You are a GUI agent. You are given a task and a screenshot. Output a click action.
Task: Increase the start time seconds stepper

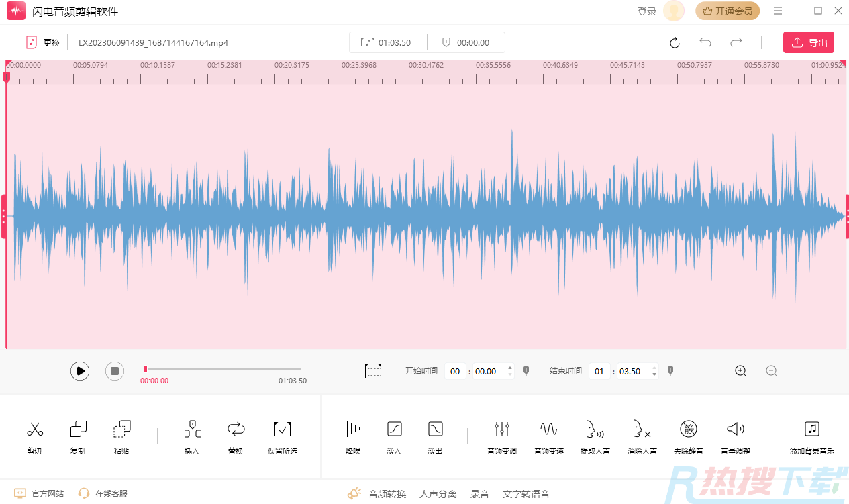click(x=510, y=368)
